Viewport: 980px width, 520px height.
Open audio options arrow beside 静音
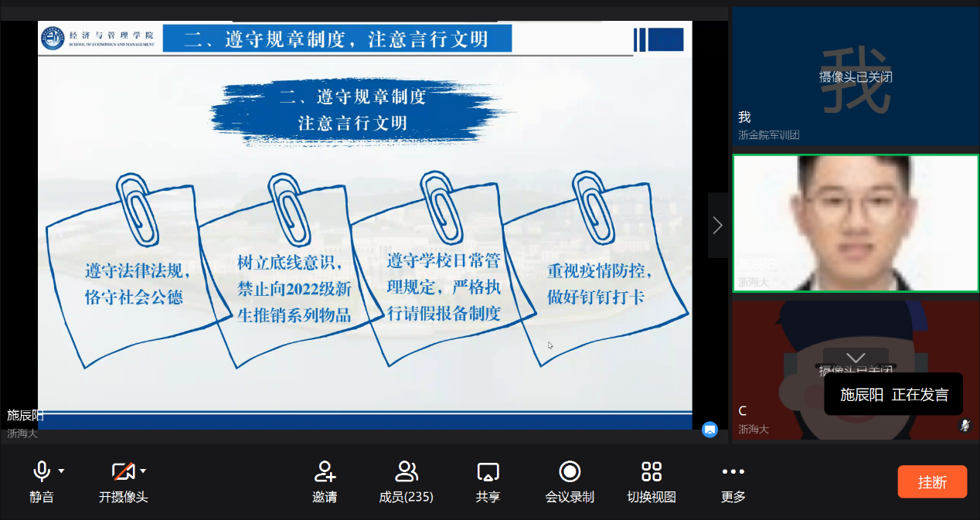[61, 471]
